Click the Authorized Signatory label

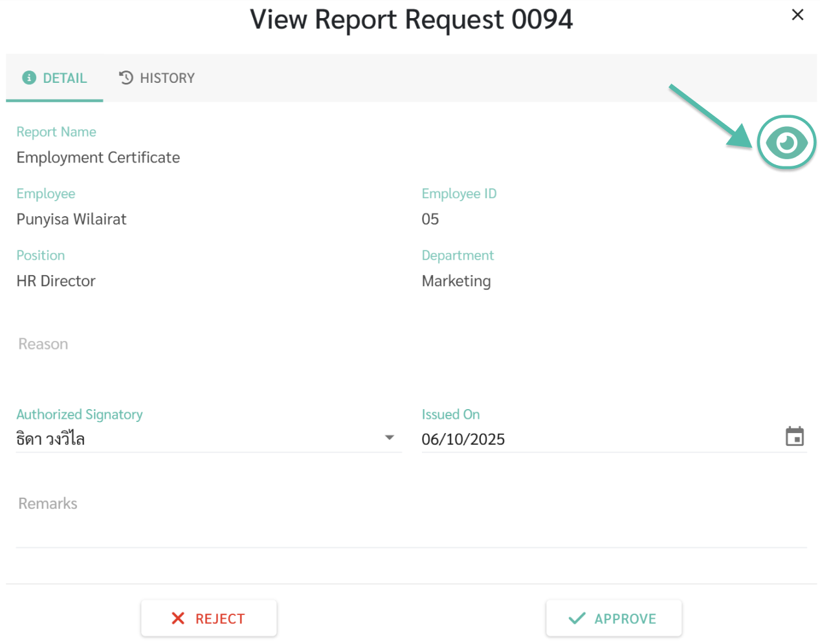point(80,414)
